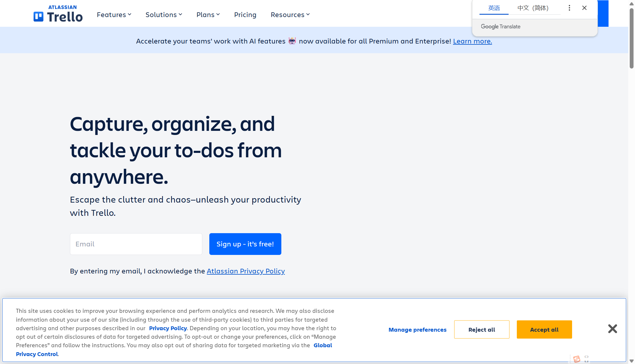This screenshot has height=364, width=635.
Task: Open Atlassian Privacy Policy link
Action: (x=245, y=271)
